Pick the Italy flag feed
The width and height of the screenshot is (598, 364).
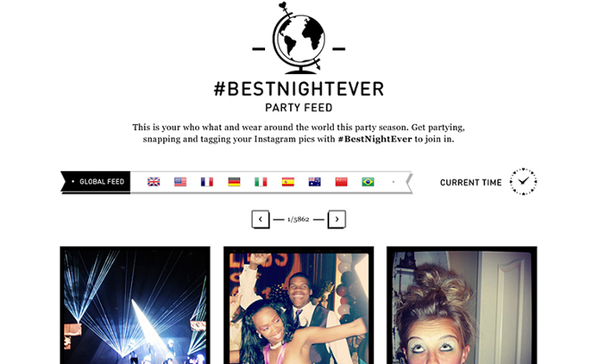pyautogui.click(x=261, y=182)
